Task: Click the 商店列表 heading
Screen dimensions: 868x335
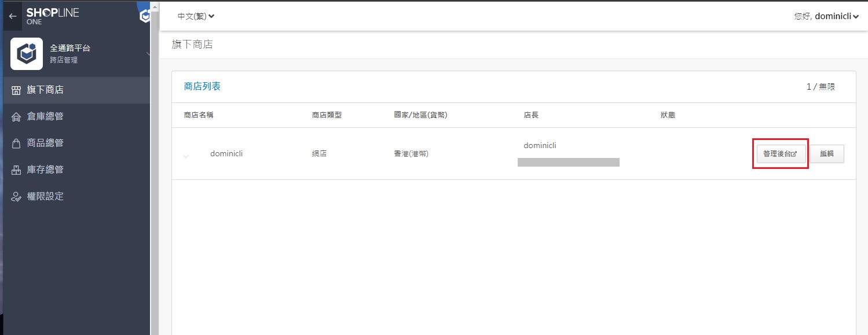Action: (x=202, y=86)
